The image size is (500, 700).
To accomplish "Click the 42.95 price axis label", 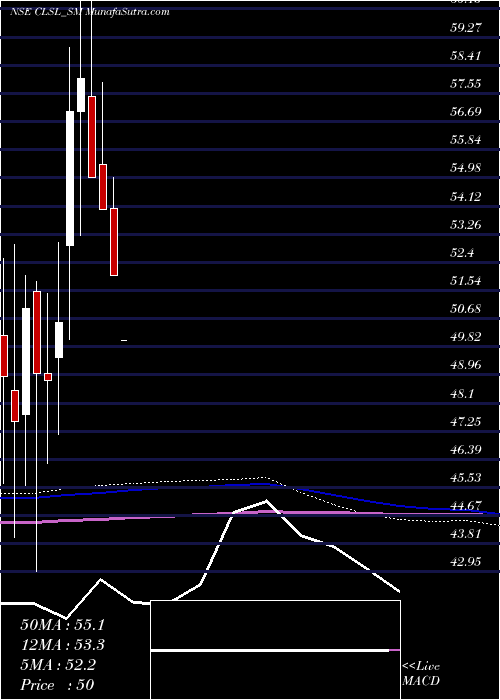I will point(466,562).
